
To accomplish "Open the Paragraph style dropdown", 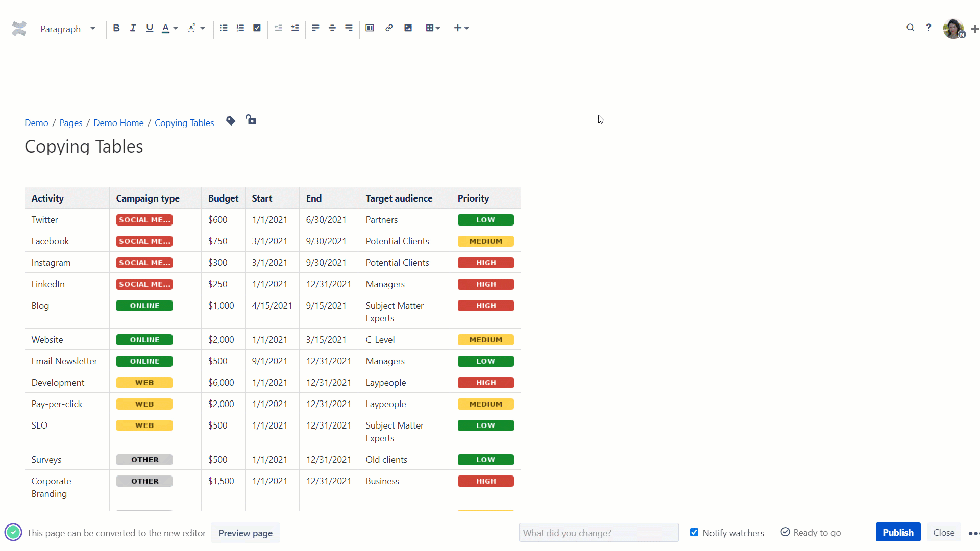I will [68, 29].
